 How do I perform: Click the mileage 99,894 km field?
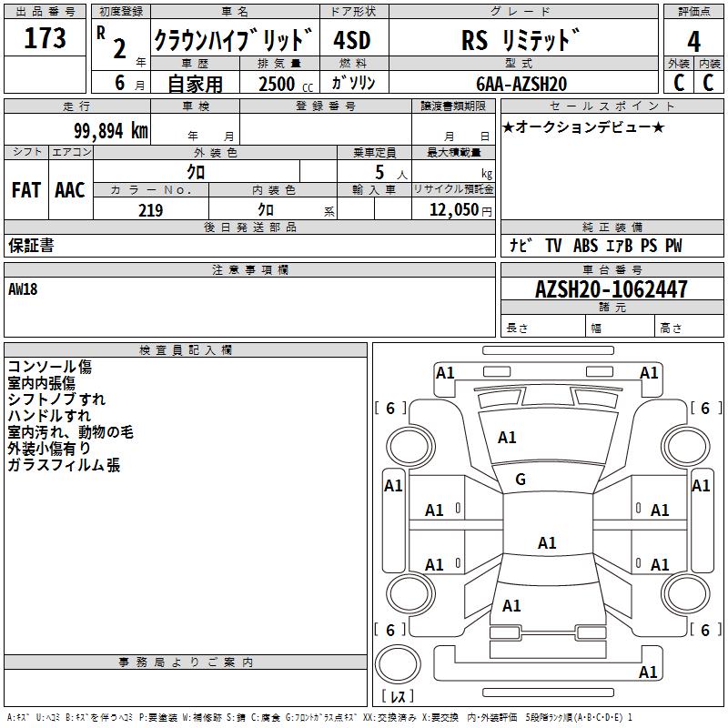tap(77, 129)
